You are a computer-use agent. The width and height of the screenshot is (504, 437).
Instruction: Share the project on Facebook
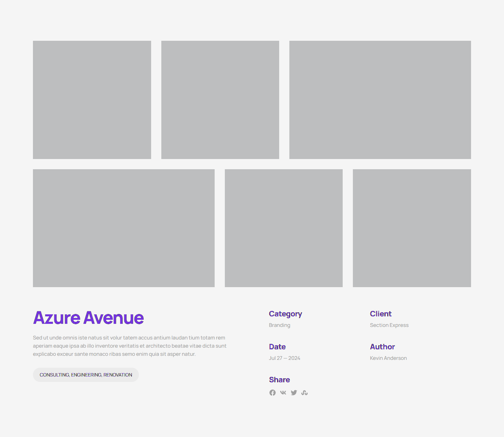[272, 393]
